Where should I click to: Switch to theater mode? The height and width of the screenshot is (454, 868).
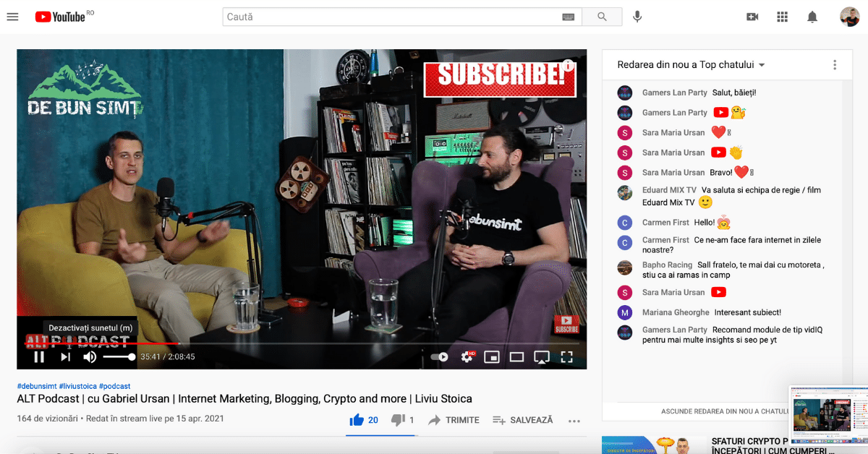[x=516, y=356]
